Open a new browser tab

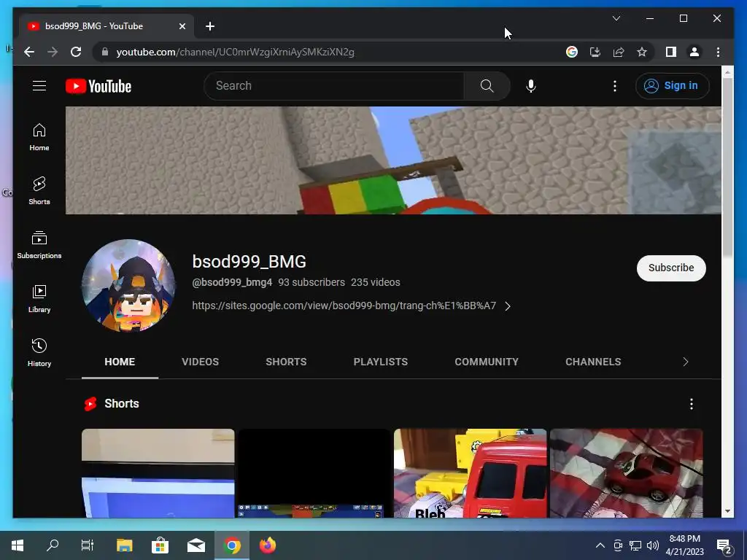pos(210,26)
